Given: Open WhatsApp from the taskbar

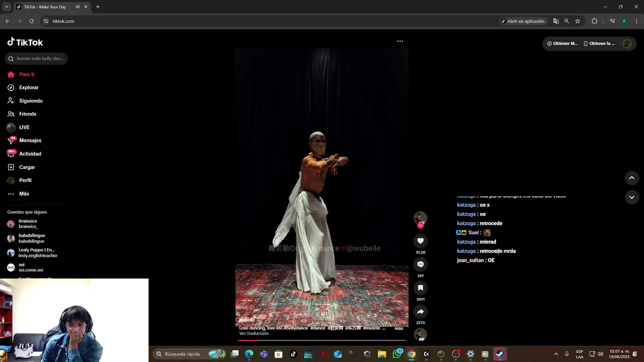Looking at the screenshot, I should point(397,354).
